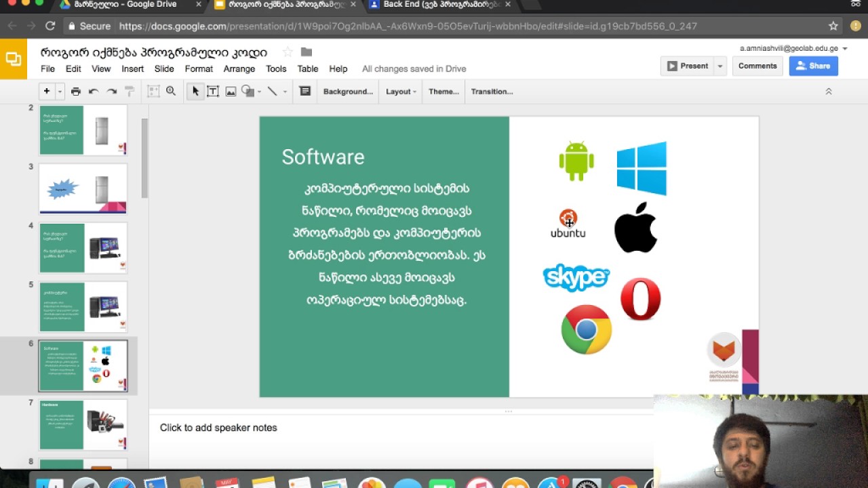Click the Transition... button
868x488 pixels.
[x=492, y=91]
